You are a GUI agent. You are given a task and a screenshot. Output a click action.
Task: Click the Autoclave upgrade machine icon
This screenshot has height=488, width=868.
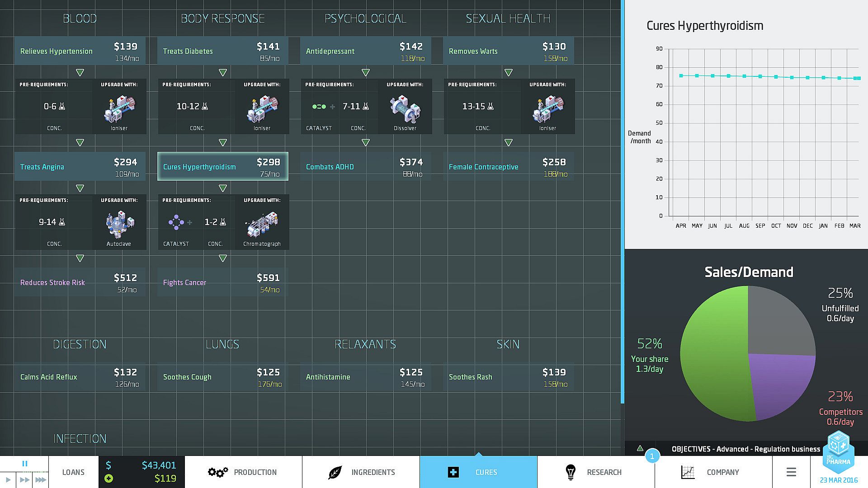click(x=119, y=225)
